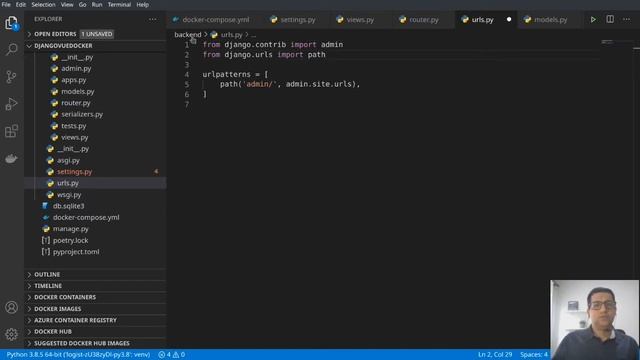Open the Extensions view
Image resolution: width=640 pixels, height=360 pixels.
click(11, 131)
